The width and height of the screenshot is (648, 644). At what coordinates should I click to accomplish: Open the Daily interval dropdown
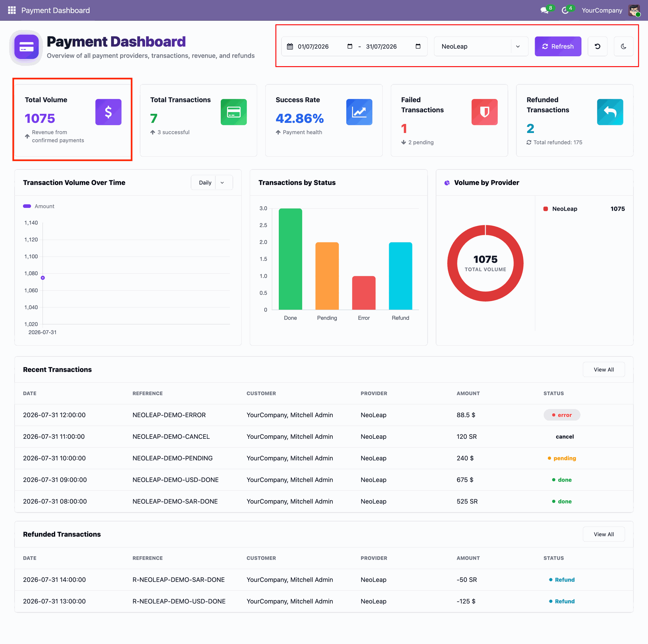tap(212, 183)
